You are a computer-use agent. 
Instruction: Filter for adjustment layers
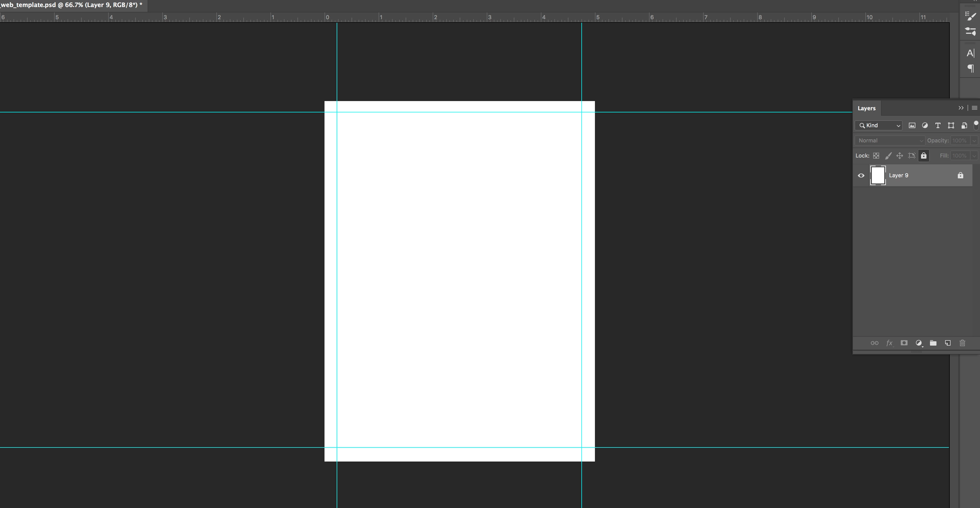[925, 125]
